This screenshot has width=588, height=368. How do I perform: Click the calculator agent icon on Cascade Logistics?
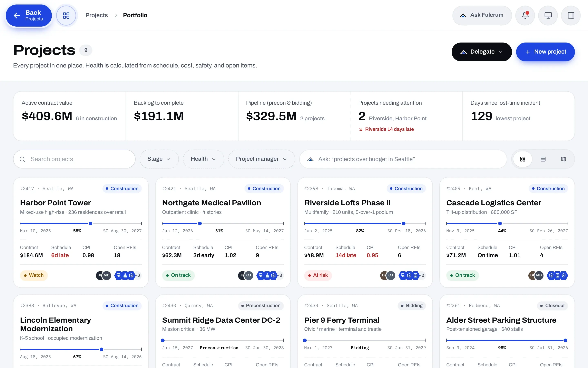point(558,275)
